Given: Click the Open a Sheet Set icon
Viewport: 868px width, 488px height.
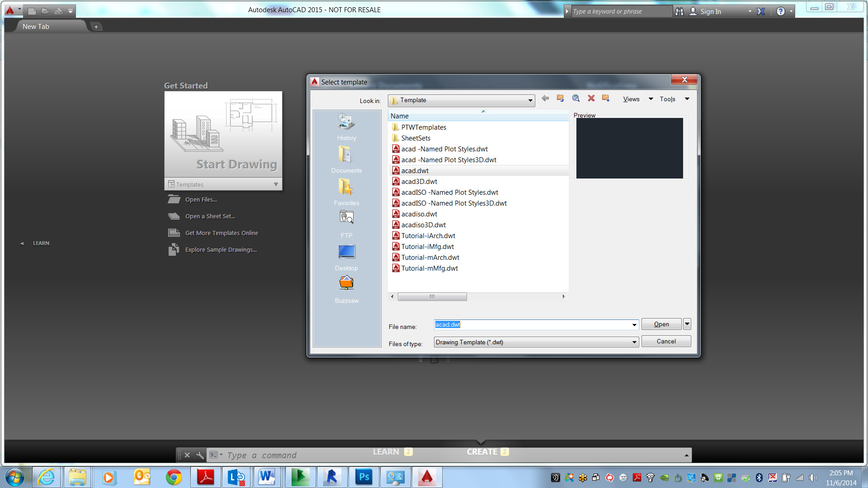Looking at the screenshot, I should 174,216.
